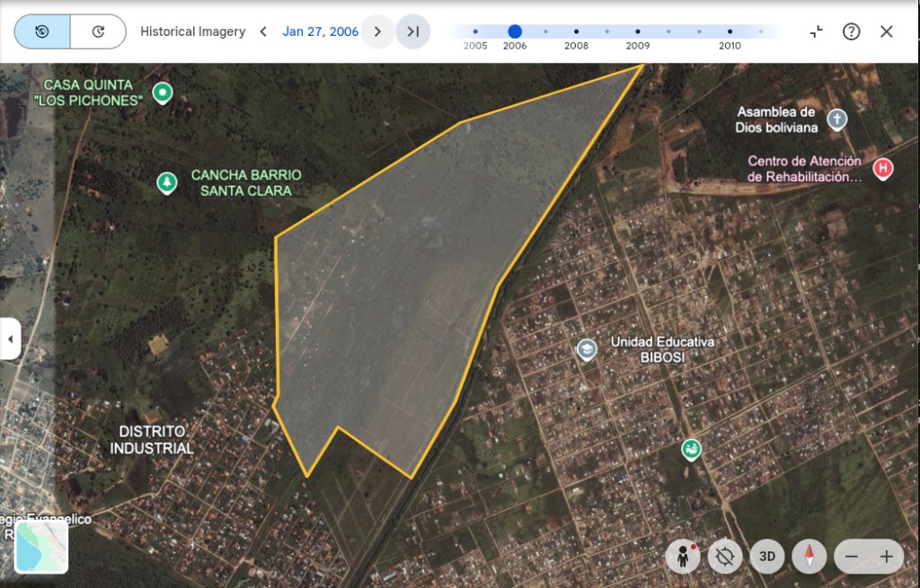The height and width of the screenshot is (588, 920).
Task: Zoom in using the plus button
Action: click(887, 557)
